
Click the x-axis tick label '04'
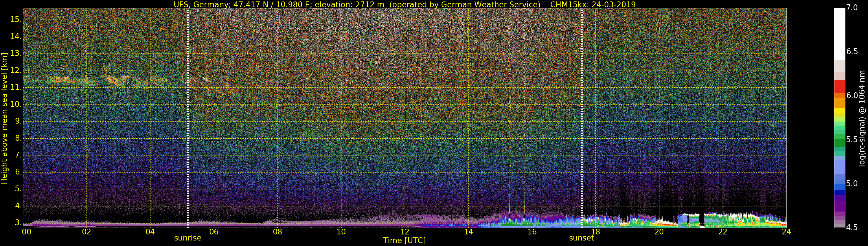coord(150,232)
